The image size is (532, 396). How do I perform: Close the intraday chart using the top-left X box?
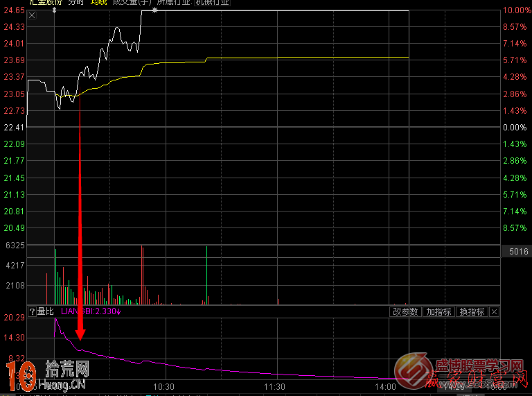pos(32,15)
